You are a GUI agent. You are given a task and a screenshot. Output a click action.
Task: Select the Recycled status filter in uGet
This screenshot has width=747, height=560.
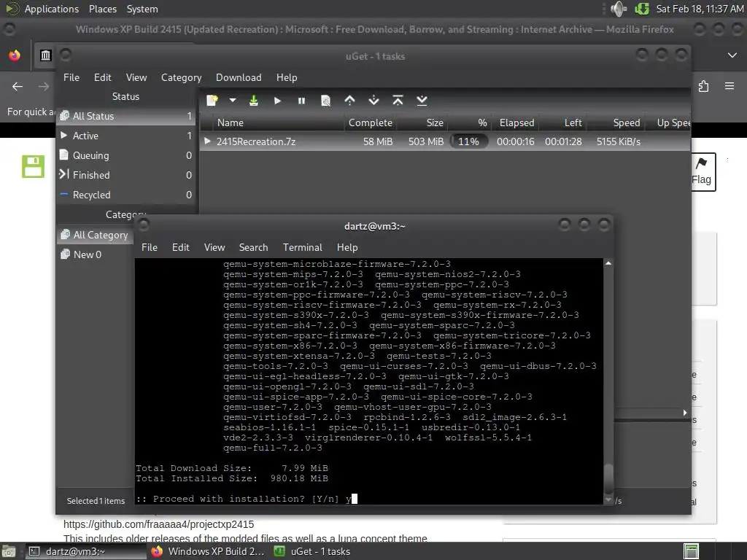tap(126, 195)
